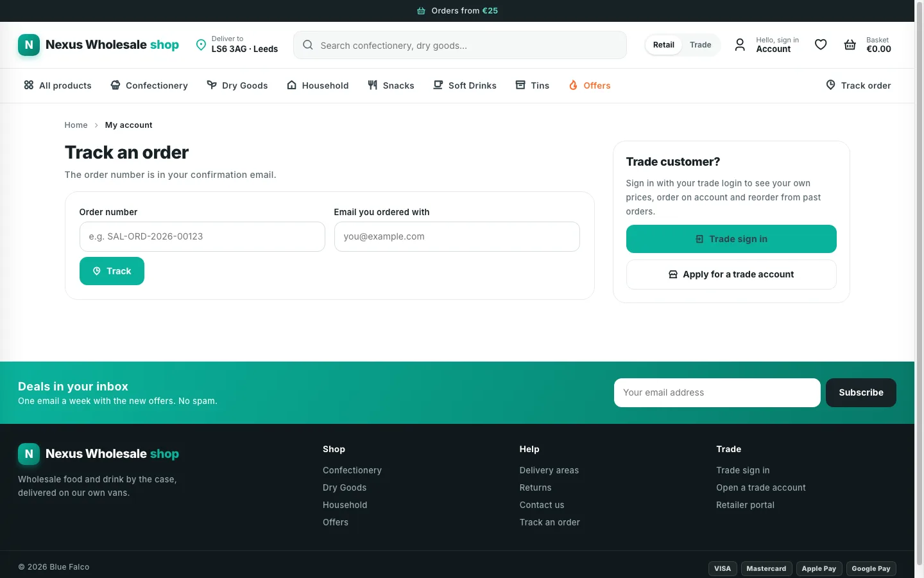Click the All products grid icon
The height and width of the screenshot is (578, 924).
(x=29, y=85)
